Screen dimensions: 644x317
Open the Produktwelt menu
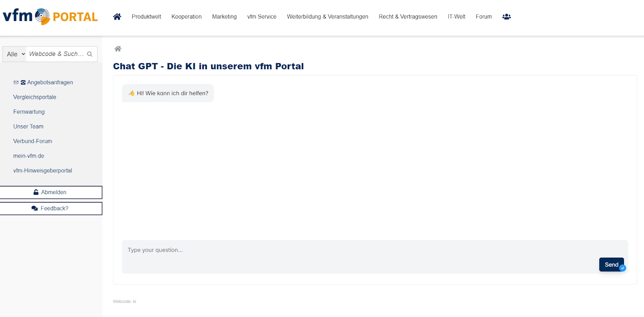146,17
